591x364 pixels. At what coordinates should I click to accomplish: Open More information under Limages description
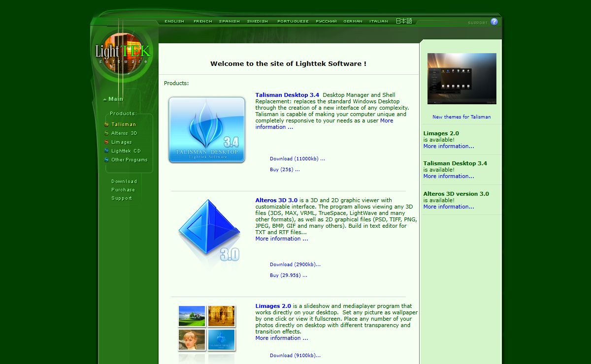282,338
